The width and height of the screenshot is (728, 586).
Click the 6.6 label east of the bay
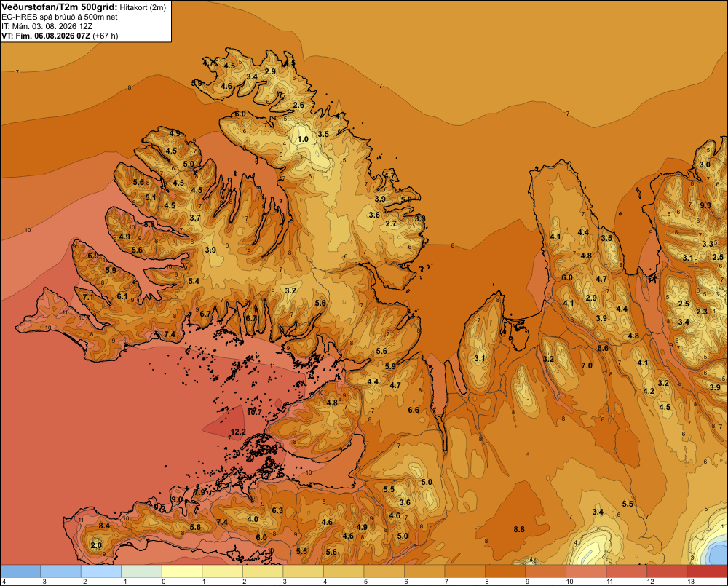[x=414, y=410]
